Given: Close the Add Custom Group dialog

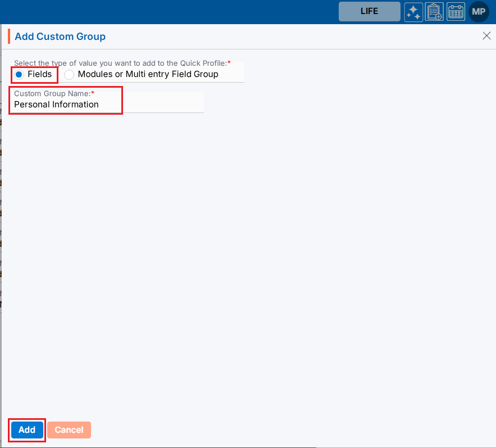Looking at the screenshot, I should pyautogui.click(x=486, y=36).
